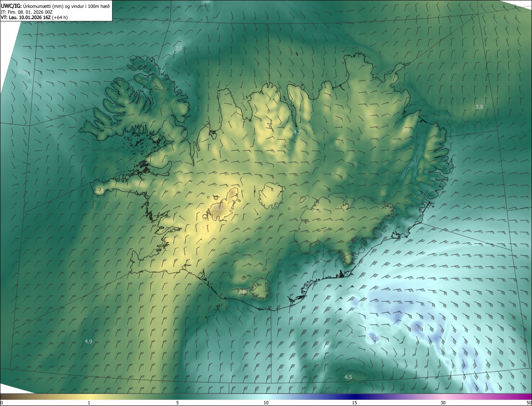
Task: Select the 8.1 value label
Action: (22, 72)
